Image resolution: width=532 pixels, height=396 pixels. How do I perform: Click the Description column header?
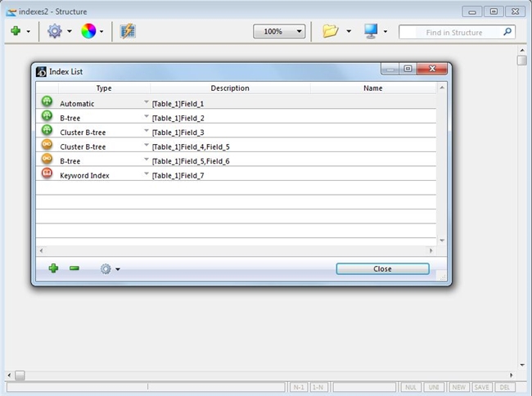click(x=230, y=88)
